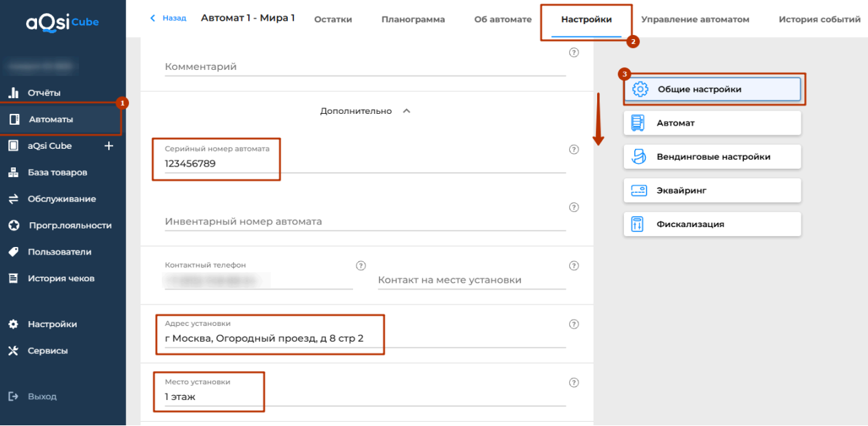Click the Выход logout icon
Image resolution: width=868 pixels, height=426 pixels.
coord(13,397)
